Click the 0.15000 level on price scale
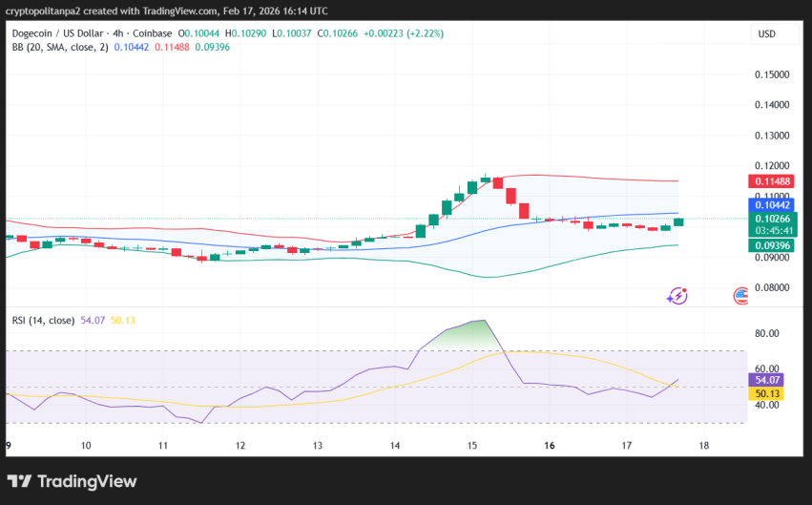The image size is (812, 505). coord(772,74)
